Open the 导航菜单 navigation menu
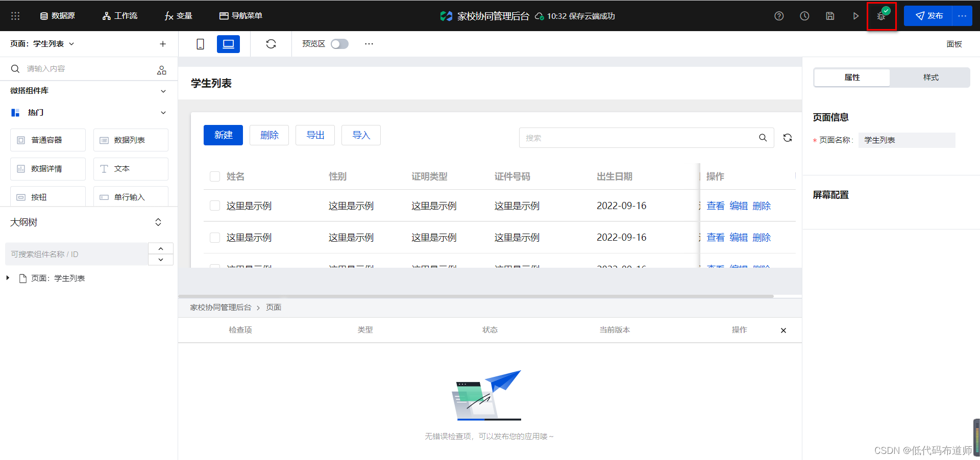 point(241,16)
